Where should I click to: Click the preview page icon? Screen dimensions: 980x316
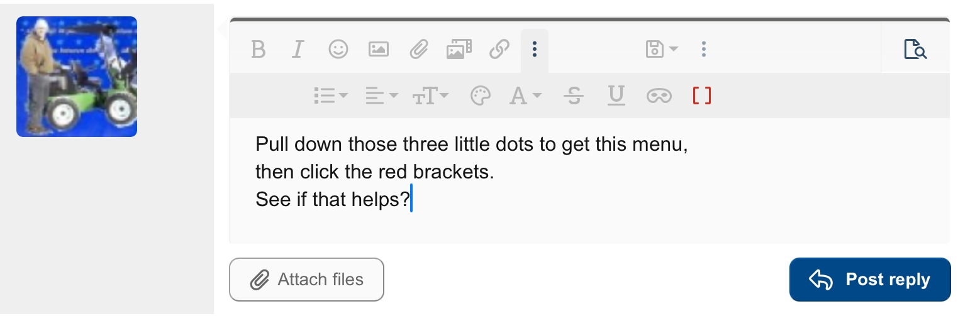[x=915, y=49]
